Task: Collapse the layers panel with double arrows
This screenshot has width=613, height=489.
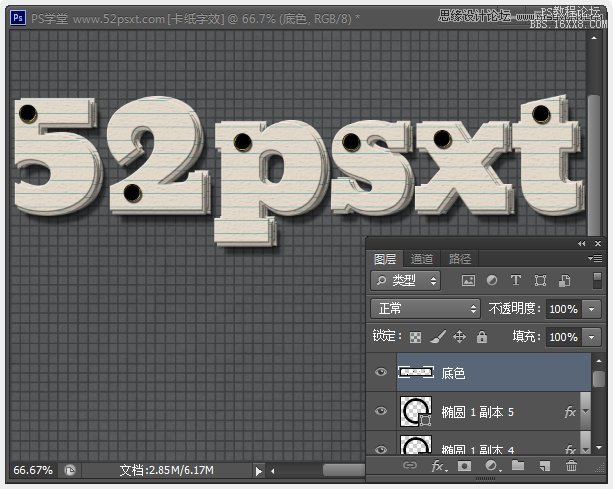Action: [582, 244]
